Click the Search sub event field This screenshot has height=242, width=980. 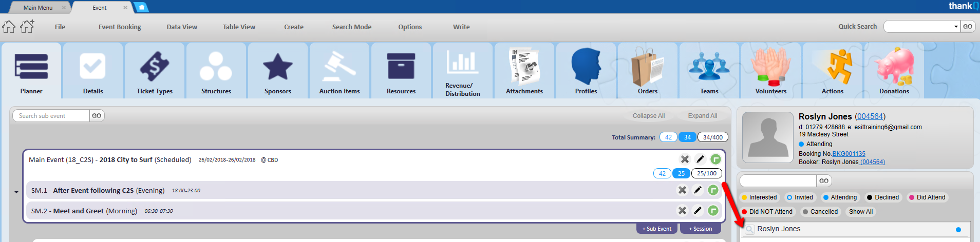click(51, 116)
